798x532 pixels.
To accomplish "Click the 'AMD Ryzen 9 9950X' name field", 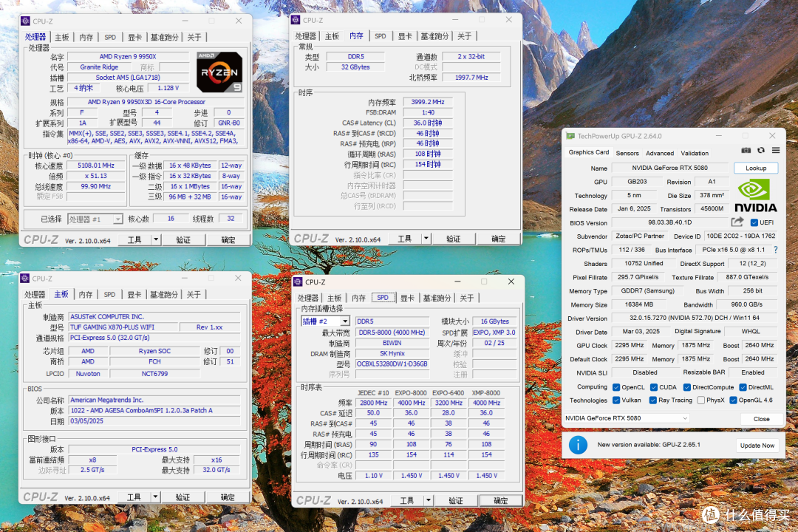I will 128,56.
